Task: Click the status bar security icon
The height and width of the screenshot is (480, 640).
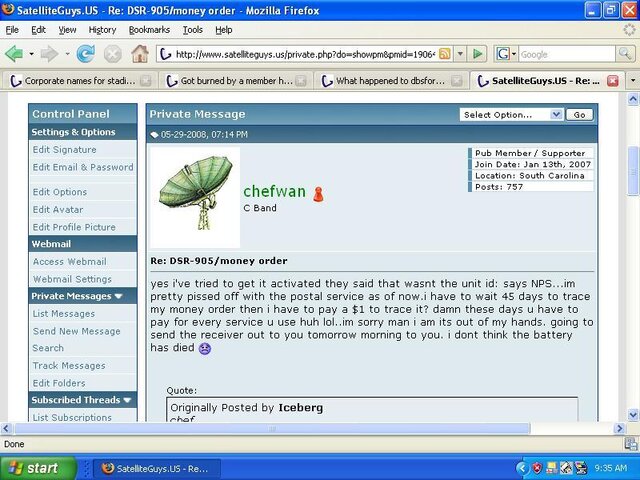Action: (631, 444)
